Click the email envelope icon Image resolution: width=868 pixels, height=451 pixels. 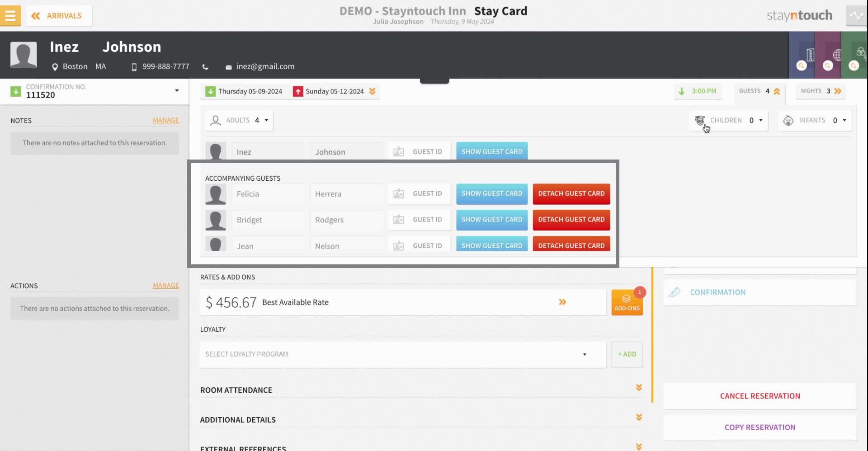point(229,67)
